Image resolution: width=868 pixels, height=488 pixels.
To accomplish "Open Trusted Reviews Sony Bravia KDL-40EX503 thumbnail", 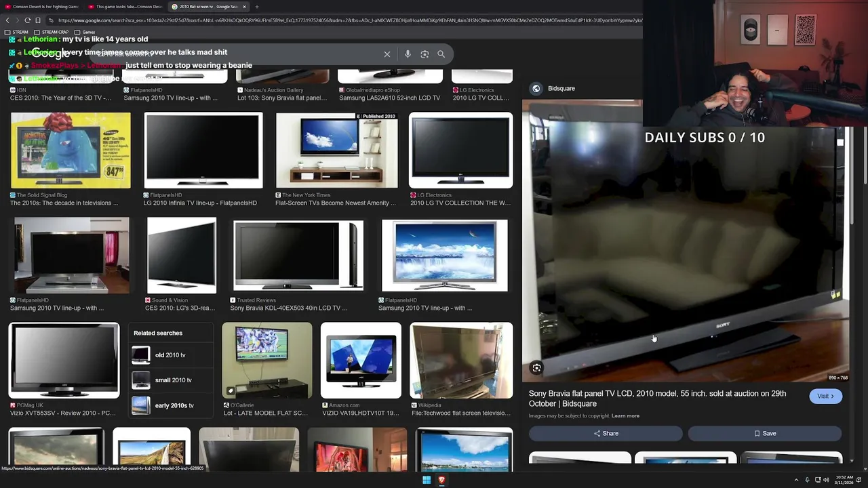I will click(x=298, y=256).
